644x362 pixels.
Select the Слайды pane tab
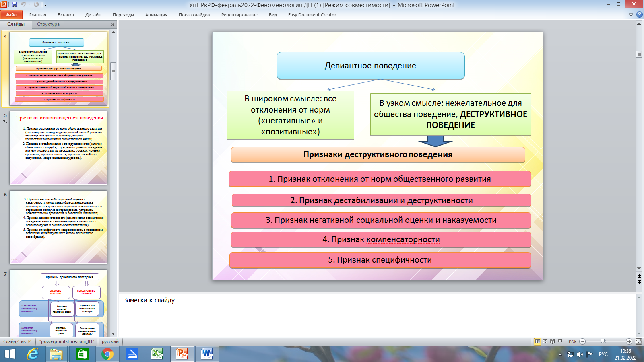click(16, 24)
